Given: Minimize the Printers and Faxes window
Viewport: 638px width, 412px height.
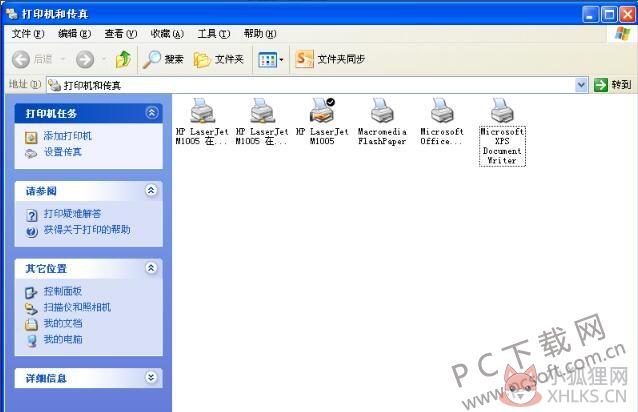Looking at the screenshot, I should click(590, 14).
